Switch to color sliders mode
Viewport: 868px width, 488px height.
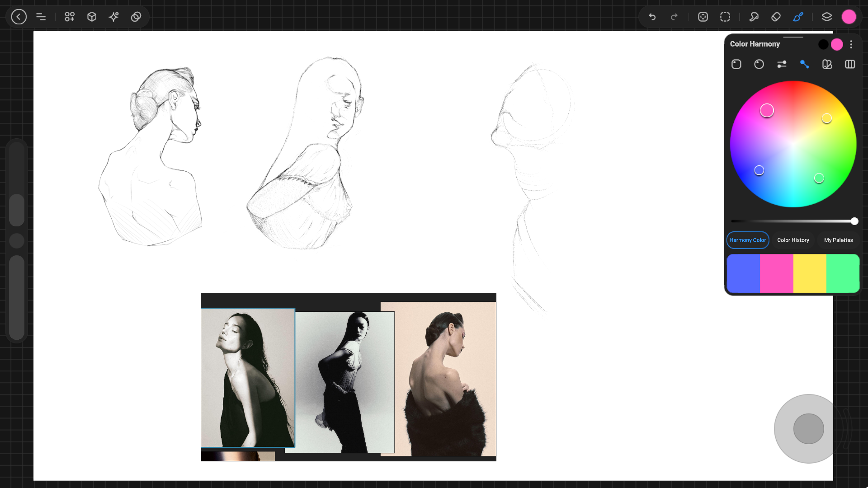click(782, 64)
